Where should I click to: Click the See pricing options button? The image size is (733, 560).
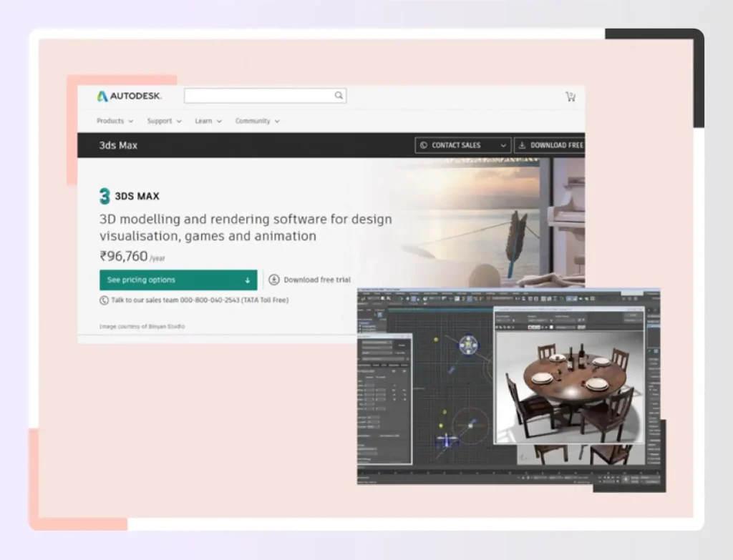tap(178, 280)
